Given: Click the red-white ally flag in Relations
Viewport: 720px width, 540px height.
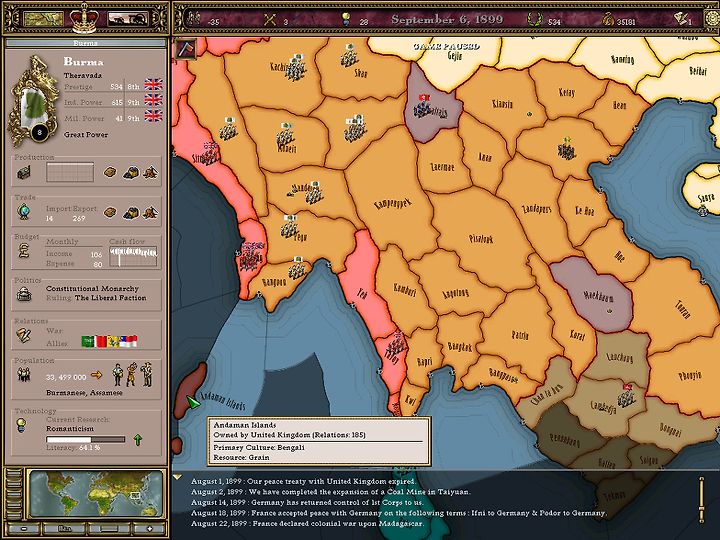Looking at the screenshot, I should tap(101, 341).
